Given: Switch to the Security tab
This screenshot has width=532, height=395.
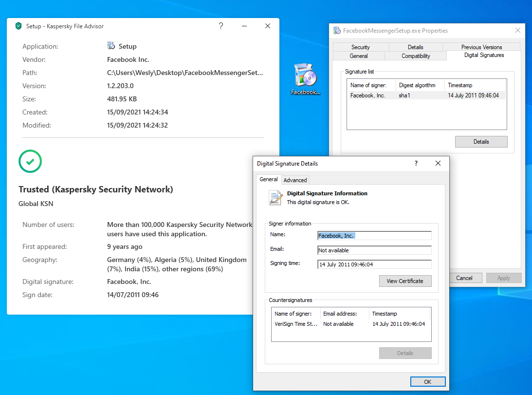Looking at the screenshot, I should point(360,47).
